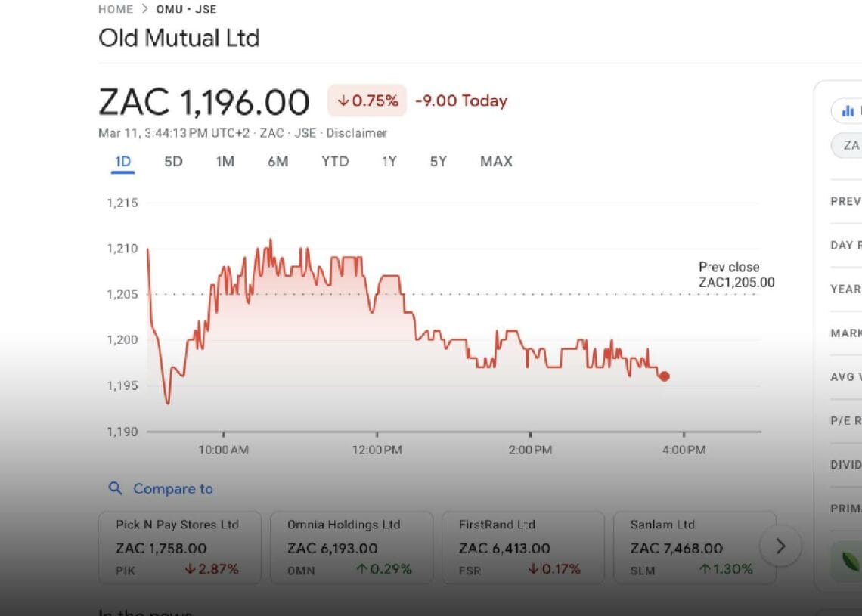Open the MAX time range
This screenshot has height=616, width=862.
pyautogui.click(x=496, y=161)
